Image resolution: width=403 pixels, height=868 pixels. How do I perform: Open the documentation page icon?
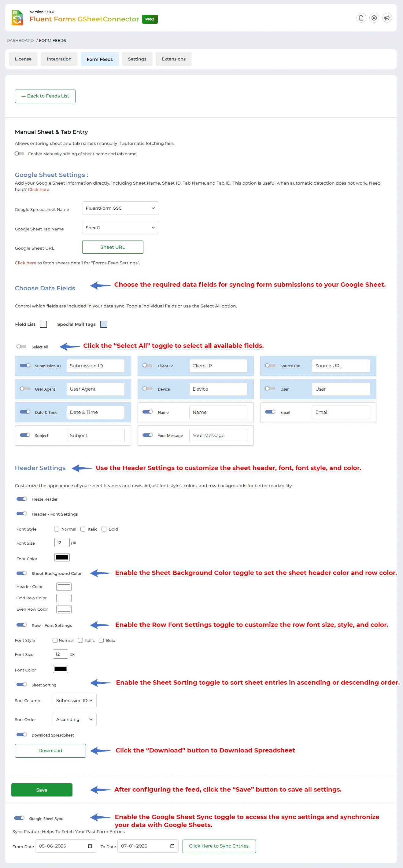coord(361,18)
